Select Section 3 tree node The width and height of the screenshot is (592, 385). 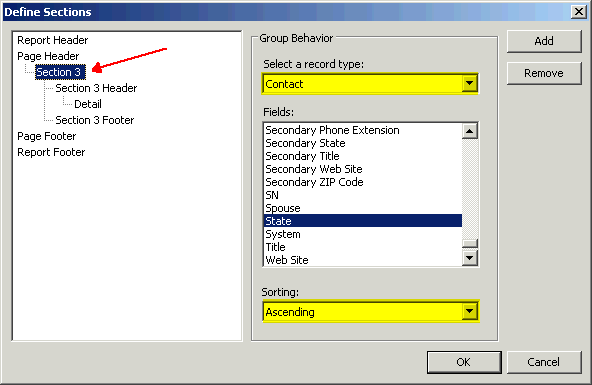60,72
